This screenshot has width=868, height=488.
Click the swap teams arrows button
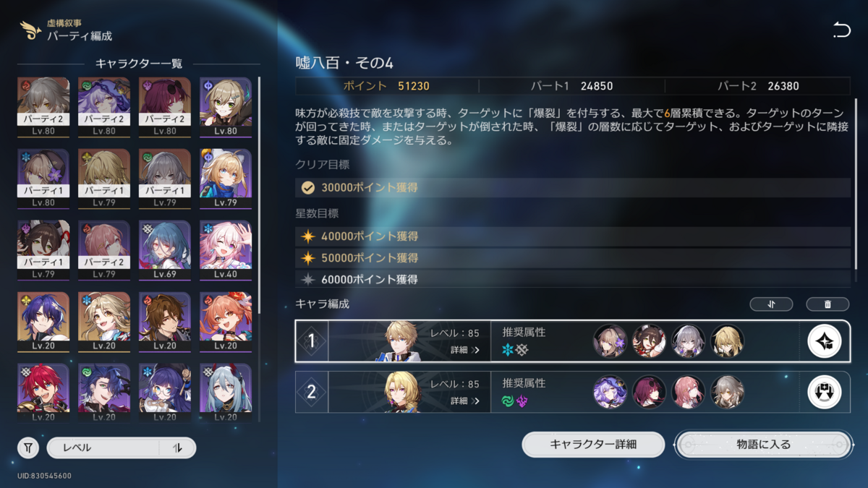tap(771, 304)
